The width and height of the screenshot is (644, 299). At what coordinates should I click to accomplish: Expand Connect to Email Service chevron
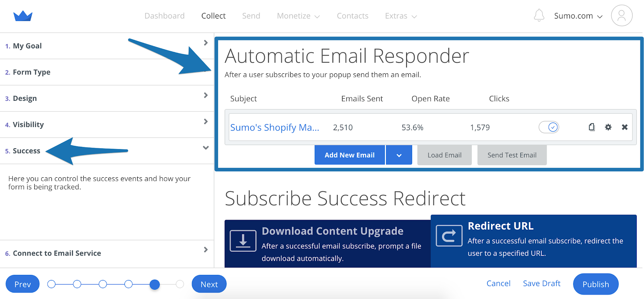[x=206, y=250]
